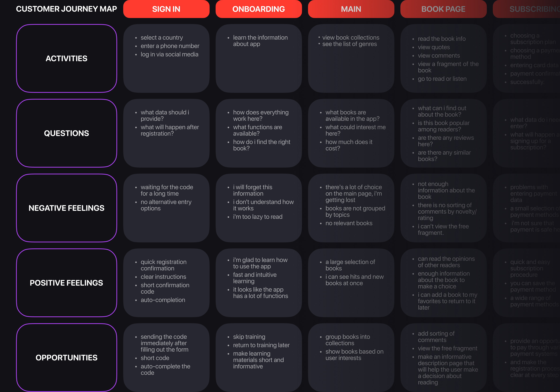Click the "waiting for the code" card
Image resolution: width=560 pixels, height=392 pixels.
(x=166, y=208)
